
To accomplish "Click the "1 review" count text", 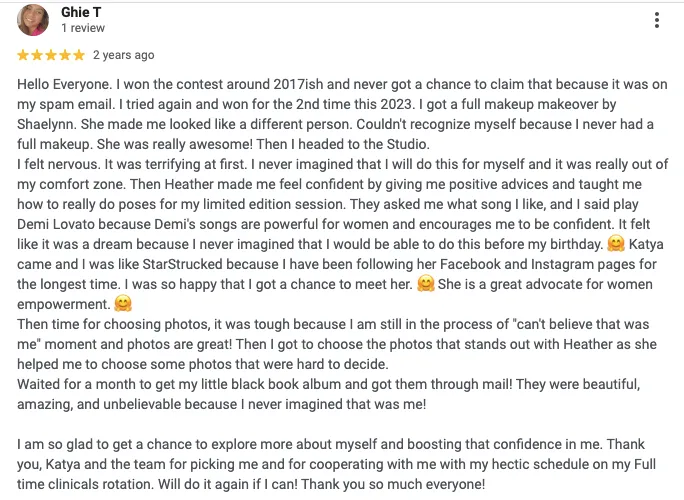I will [83, 29].
